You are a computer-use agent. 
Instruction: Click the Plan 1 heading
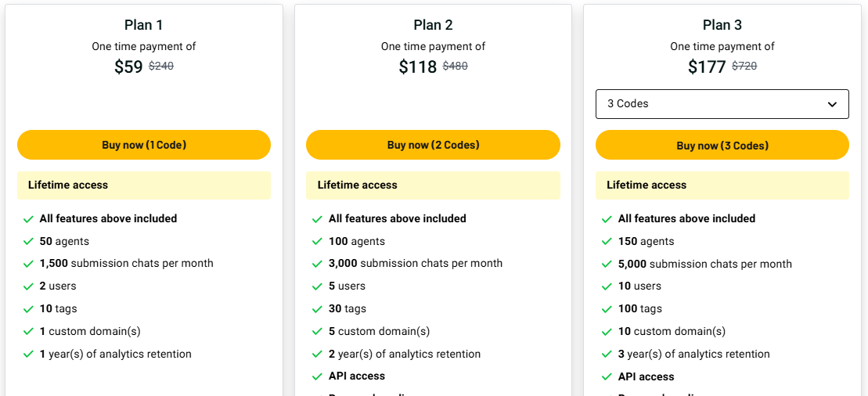click(144, 25)
